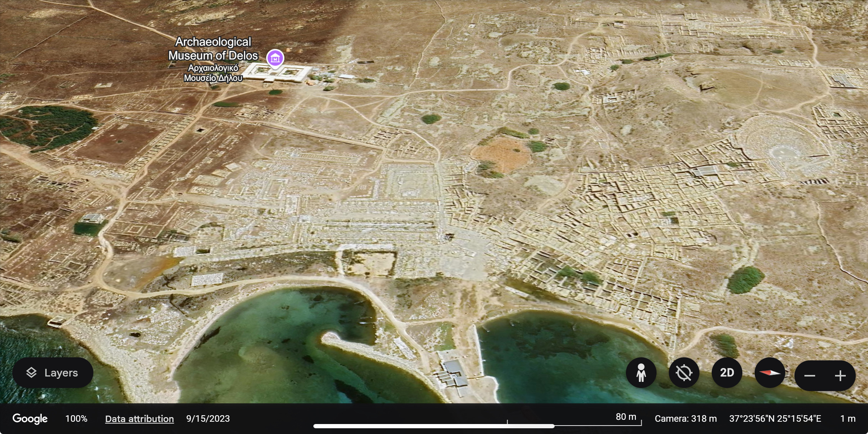
Task: Click the Greek museum name label
Action: pyautogui.click(x=213, y=73)
